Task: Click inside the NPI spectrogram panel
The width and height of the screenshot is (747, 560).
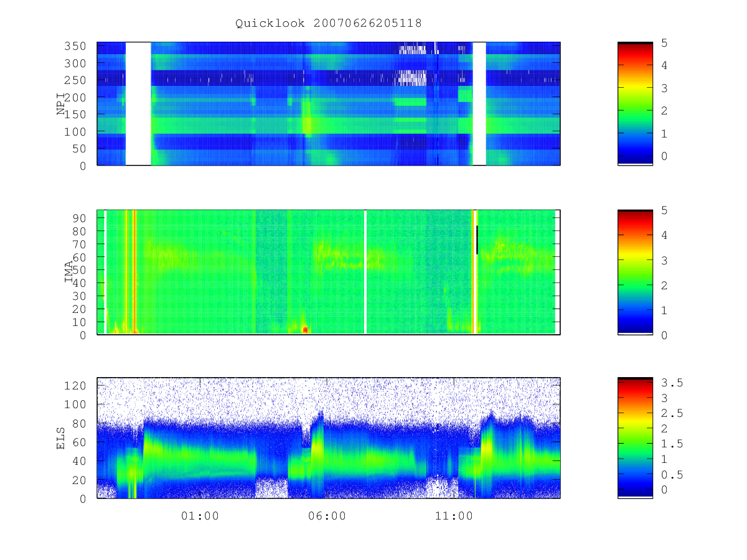Action: click(x=329, y=104)
